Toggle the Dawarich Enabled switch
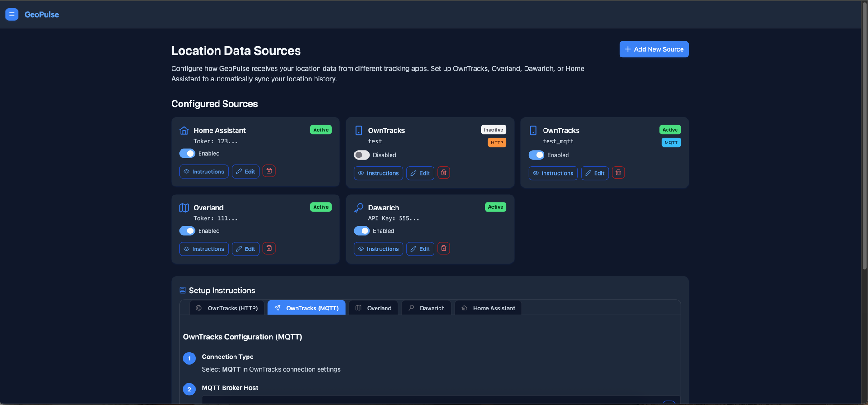The width and height of the screenshot is (868, 405). [362, 231]
